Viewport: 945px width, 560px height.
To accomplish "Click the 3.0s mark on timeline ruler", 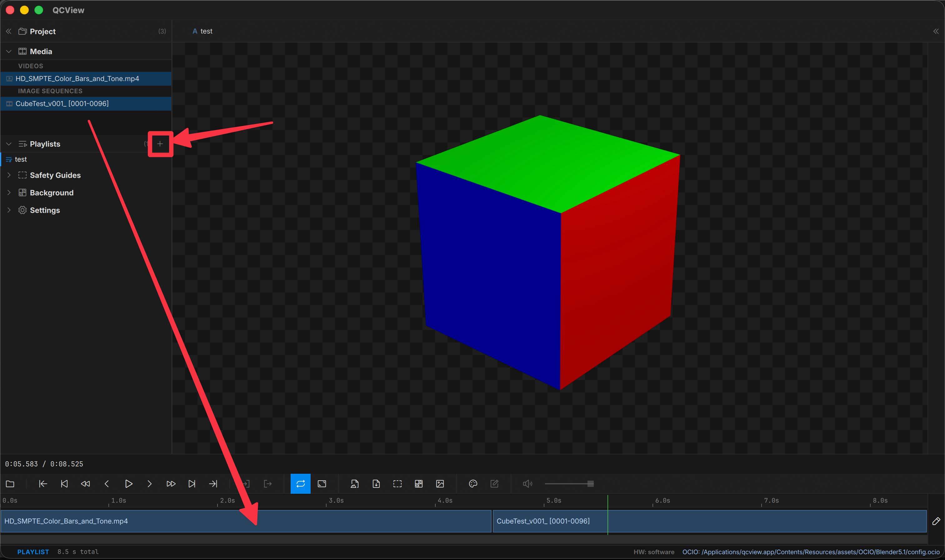I will click(x=336, y=501).
